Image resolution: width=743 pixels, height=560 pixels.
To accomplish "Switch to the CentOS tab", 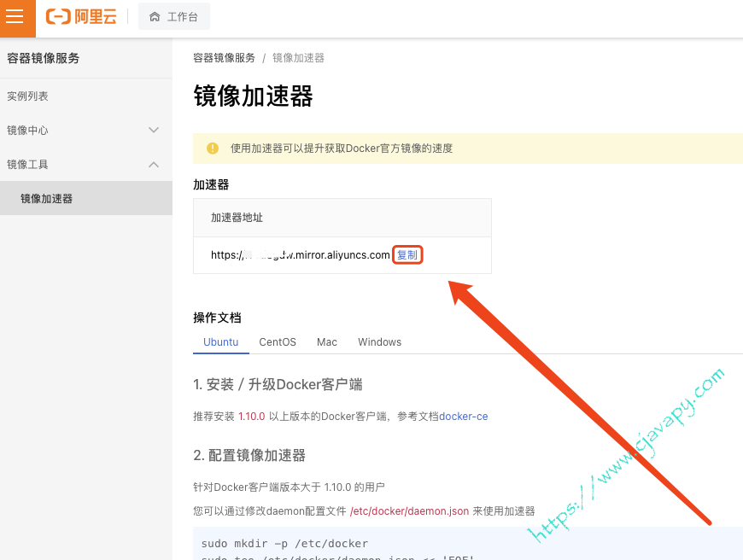I will [x=278, y=342].
